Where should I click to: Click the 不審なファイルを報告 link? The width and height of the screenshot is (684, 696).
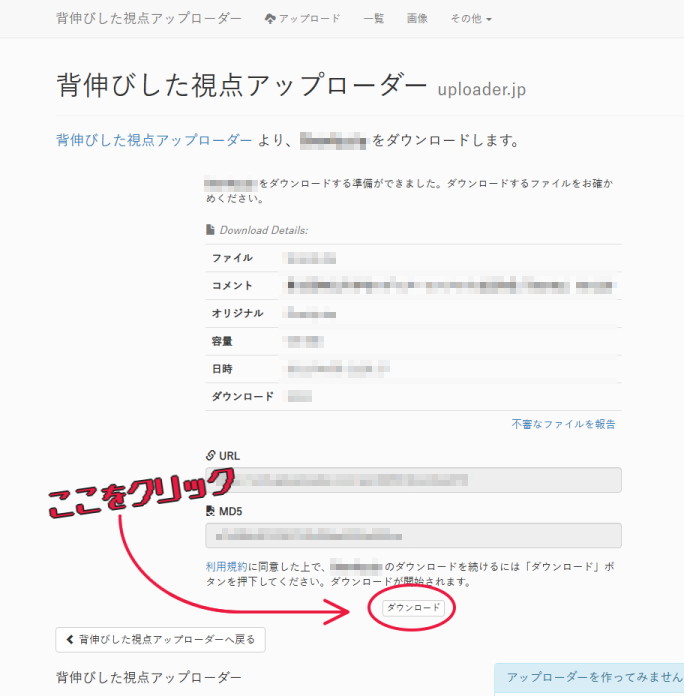click(563, 424)
